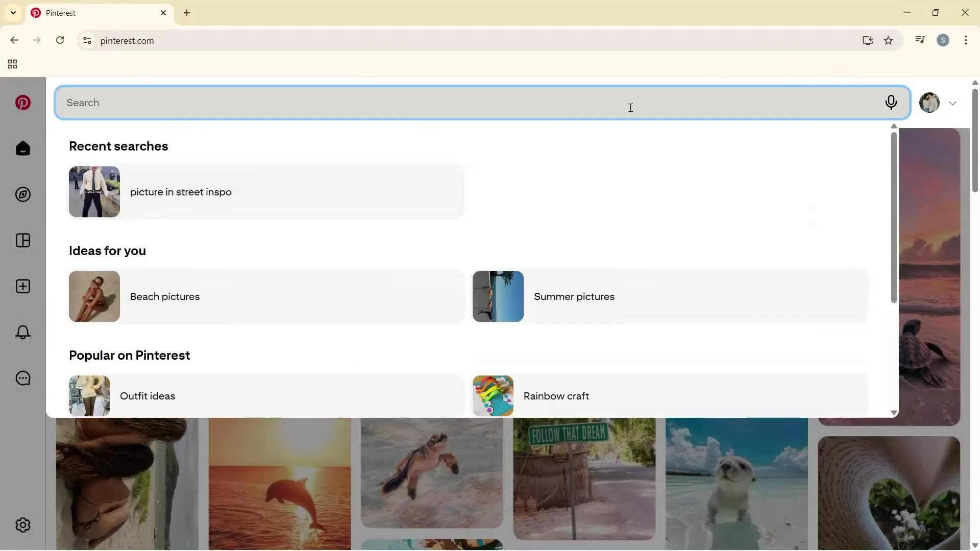Open the browser tab search dropdown arrow
The height and width of the screenshot is (551, 980).
pyautogui.click(x=13, y=12)
